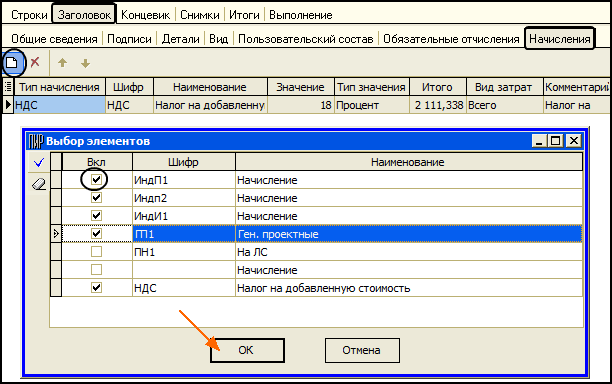Viewport: 612px width, 384px height.
Task: Click the red X delete icon
Action: (x=35, y=62)
